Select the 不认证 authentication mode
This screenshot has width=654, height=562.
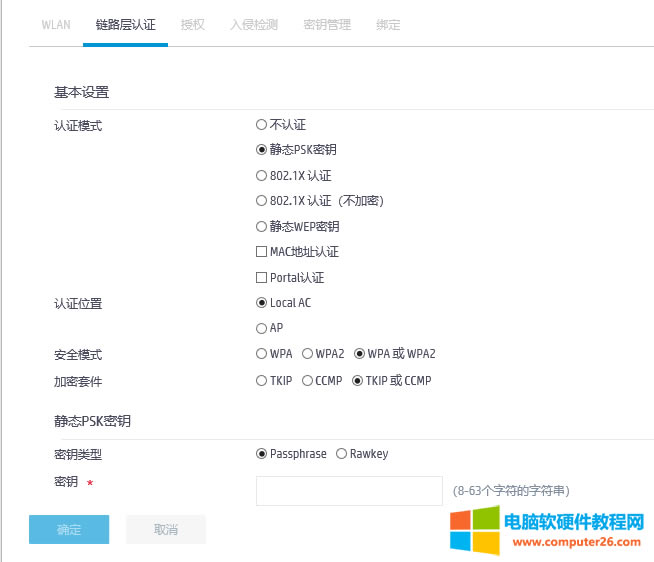pyautogui.click(x=262, y=125)
